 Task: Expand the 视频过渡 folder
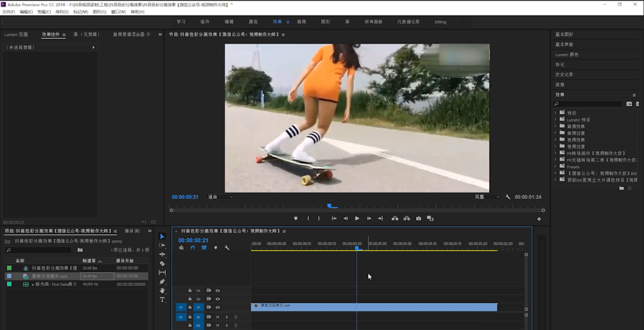[x=555, y=146]
